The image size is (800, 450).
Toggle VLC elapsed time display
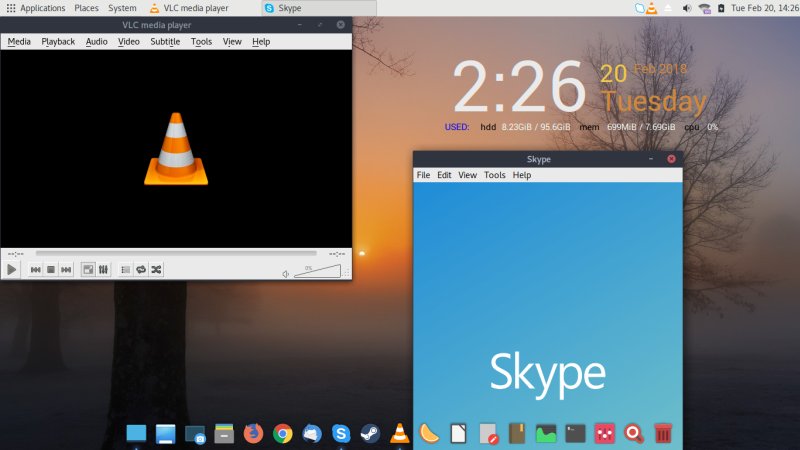(16, 254)
